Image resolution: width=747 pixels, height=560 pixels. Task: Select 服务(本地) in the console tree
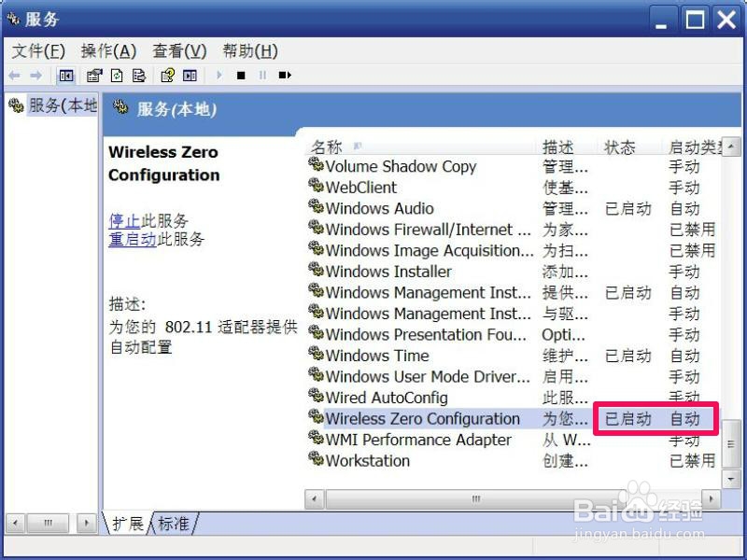pyautogui.click(x=63, y=105)
